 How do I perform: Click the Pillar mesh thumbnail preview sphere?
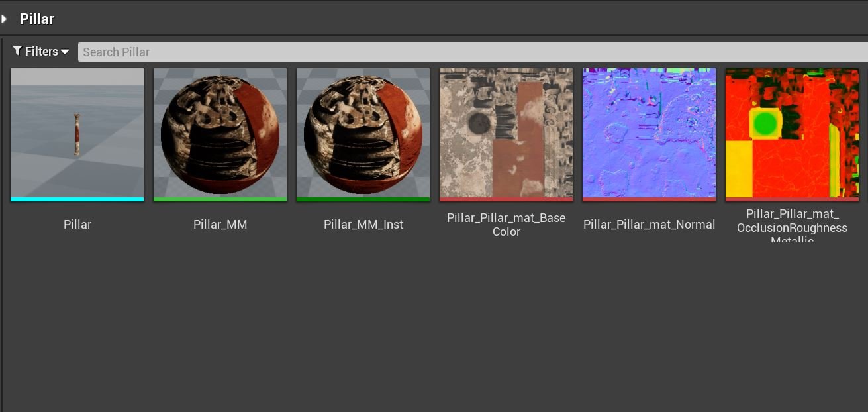click(77, 132)
